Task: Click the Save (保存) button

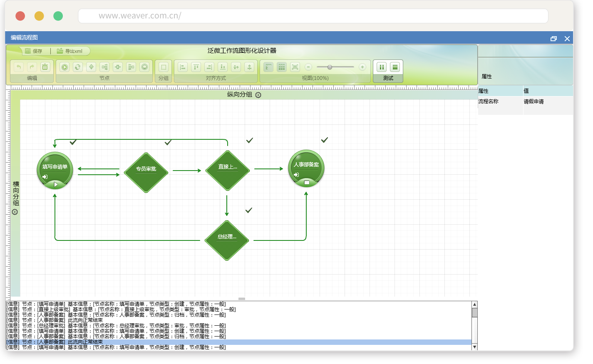Action: click(x=33, y=51)
